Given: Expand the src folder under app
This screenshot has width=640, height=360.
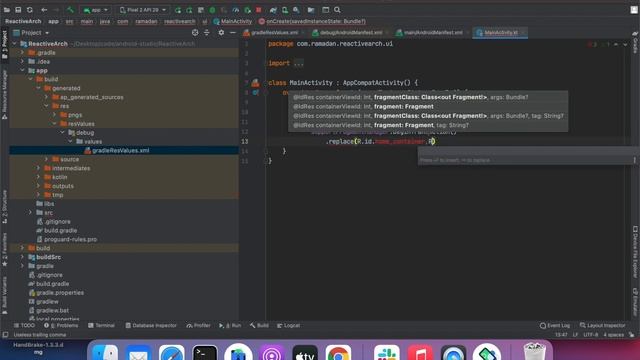Looking at the screenshot, I should [31, 213].
